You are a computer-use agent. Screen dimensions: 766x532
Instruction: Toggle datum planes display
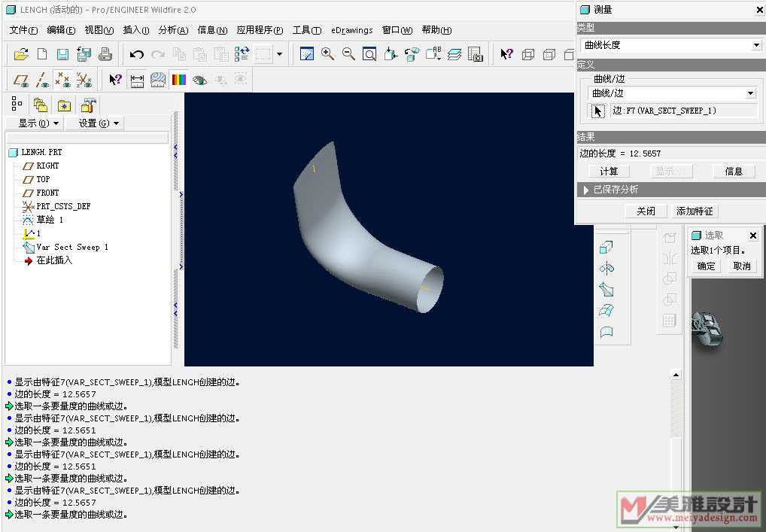[21, 80]
